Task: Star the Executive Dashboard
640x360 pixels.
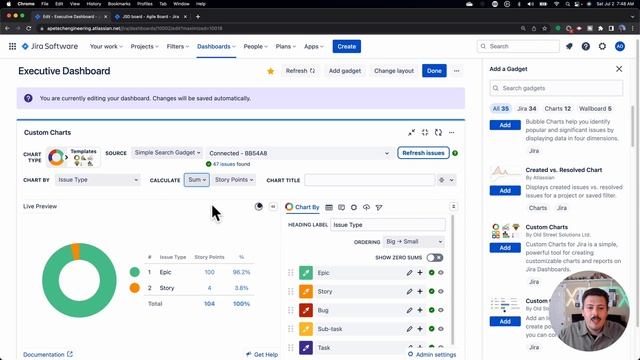Action: 270,71
